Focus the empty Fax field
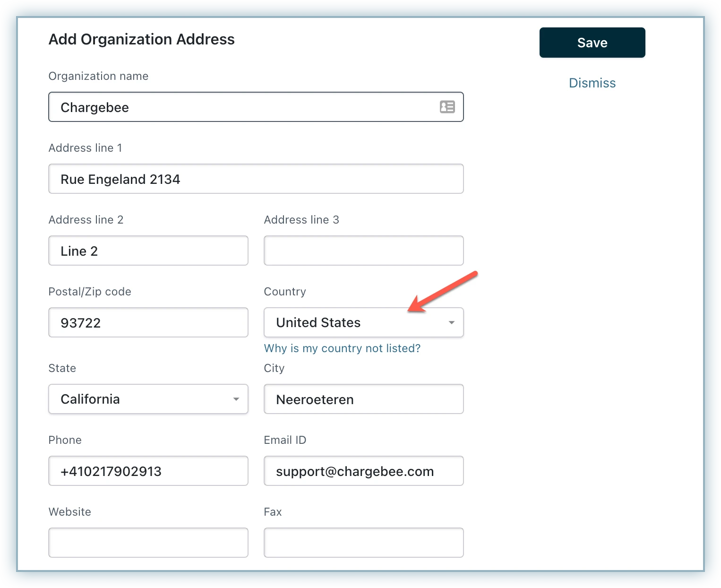721x588 pixels. pos(363,543)
